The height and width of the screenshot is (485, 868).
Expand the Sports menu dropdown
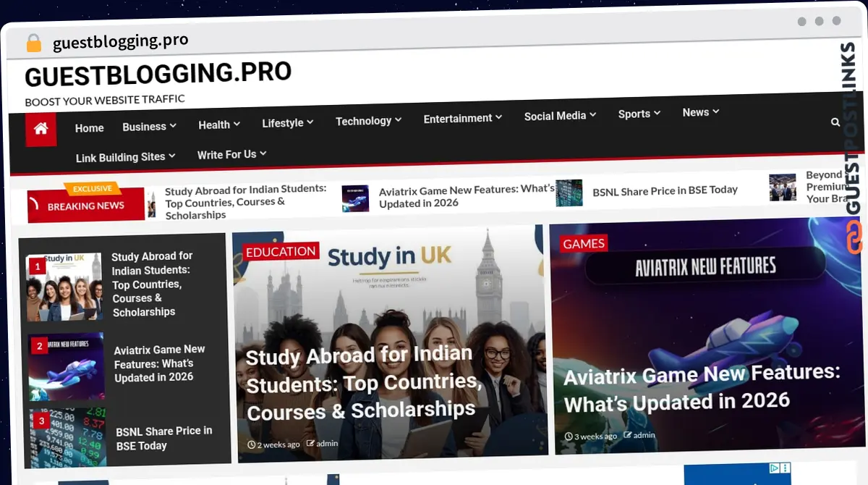[639, 114]
